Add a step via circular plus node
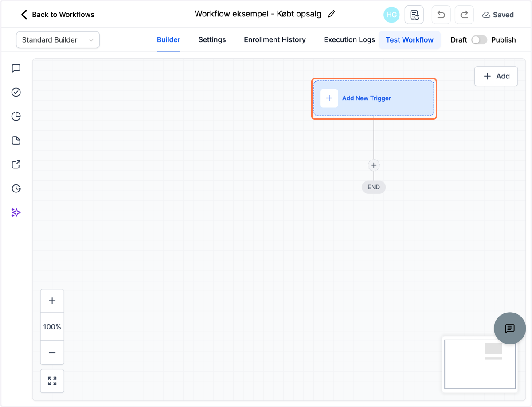 374,165
